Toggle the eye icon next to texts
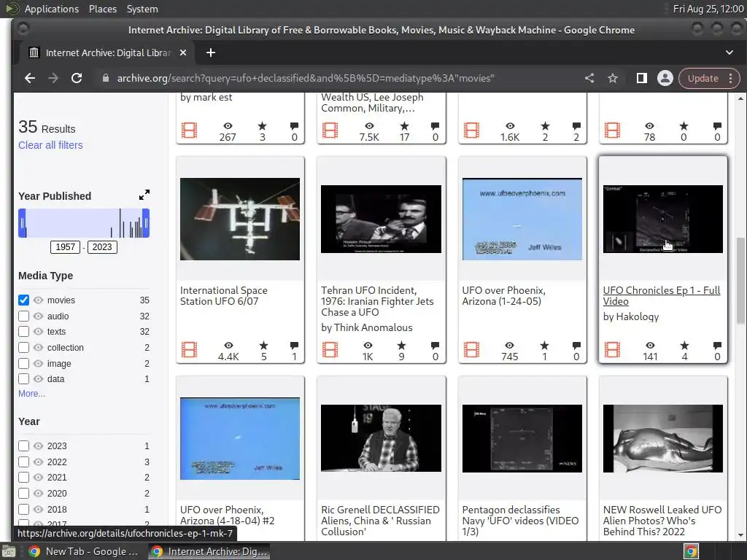Screen dimensions: 747x560 pos(38,332)
